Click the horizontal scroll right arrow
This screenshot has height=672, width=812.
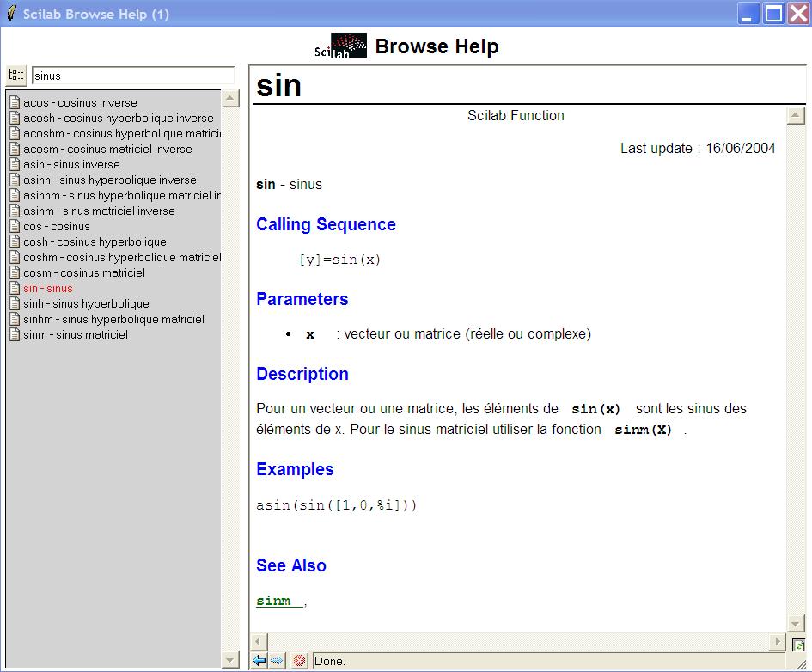[x=777, y=642]
